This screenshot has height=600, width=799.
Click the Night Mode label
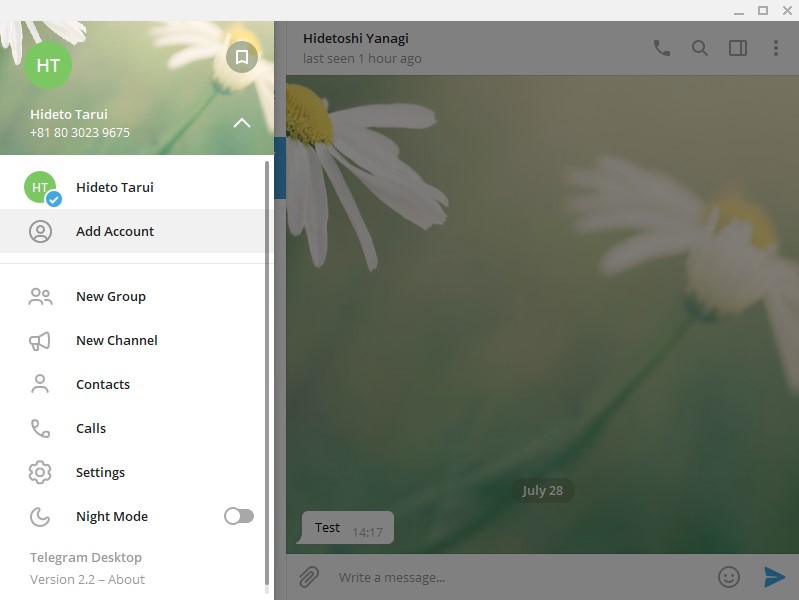point(112,516)
